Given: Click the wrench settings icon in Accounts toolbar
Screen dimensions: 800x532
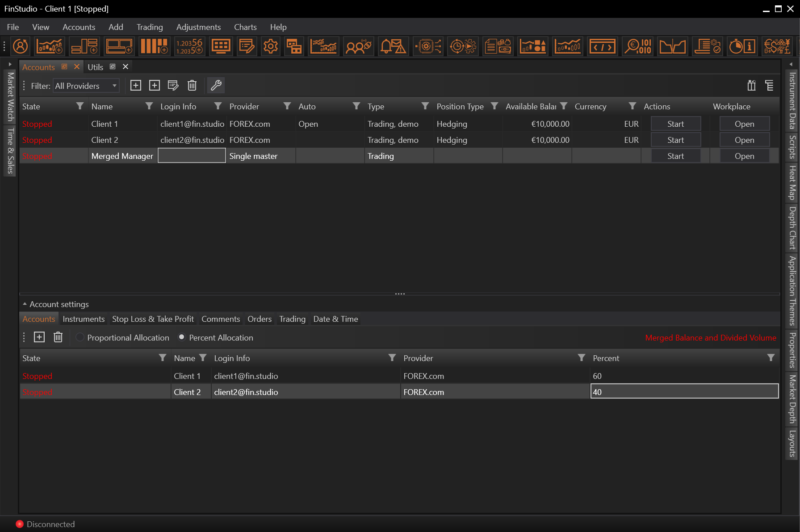Looking at the screenshot, I should point(216,85).
